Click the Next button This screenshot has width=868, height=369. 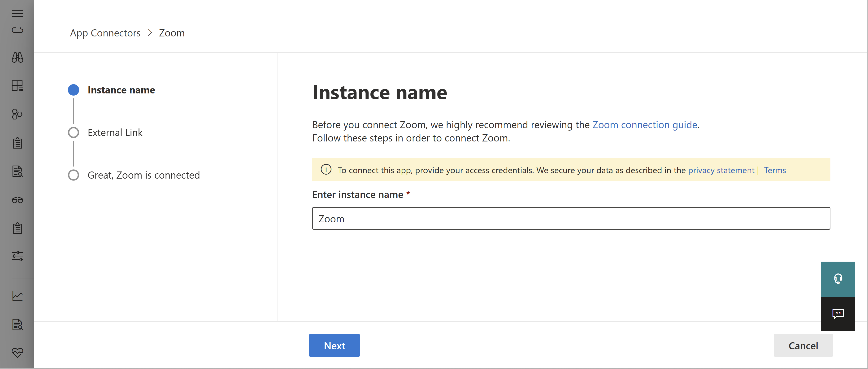[334, 345]
